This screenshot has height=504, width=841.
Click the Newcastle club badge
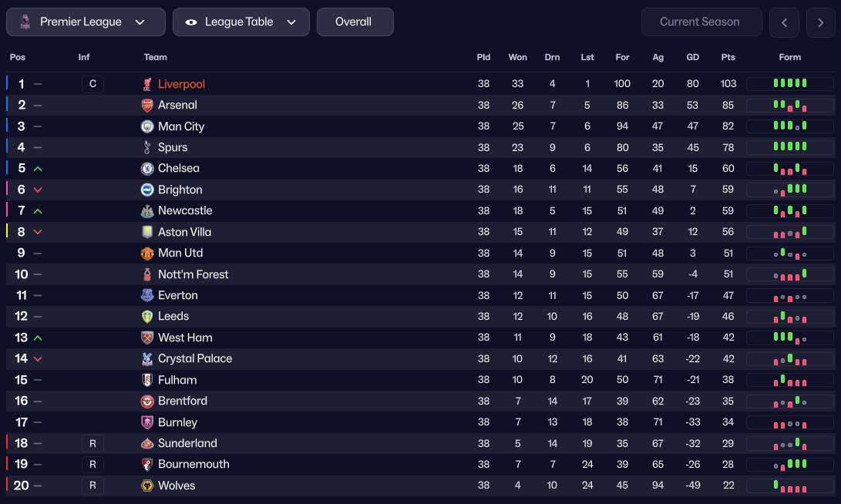pyautogui.click(x=147, y=211)
